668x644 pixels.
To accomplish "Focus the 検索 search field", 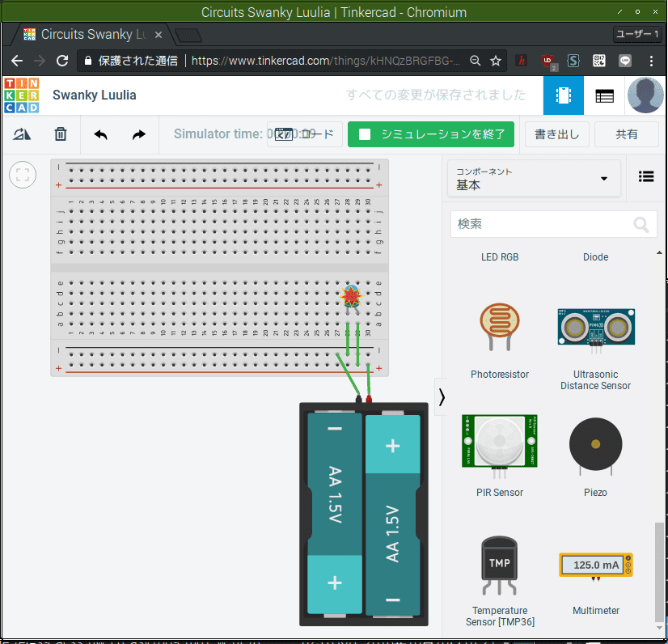I will tap(553, 224).
